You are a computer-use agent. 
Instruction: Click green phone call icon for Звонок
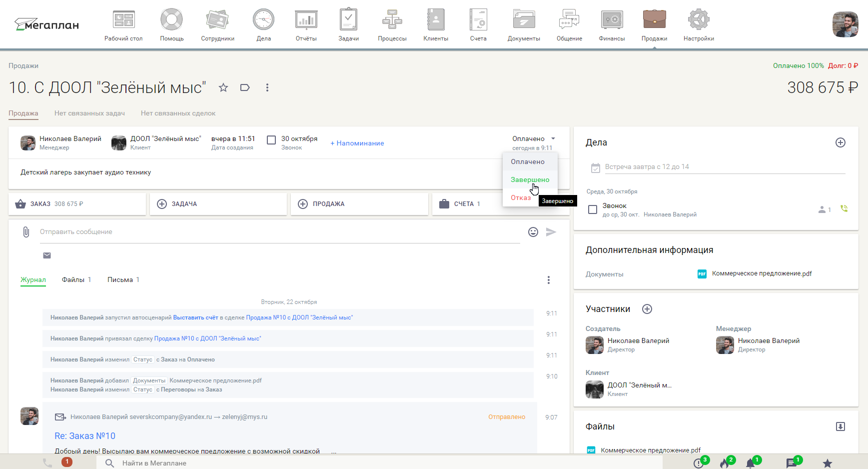coord(844,209)
